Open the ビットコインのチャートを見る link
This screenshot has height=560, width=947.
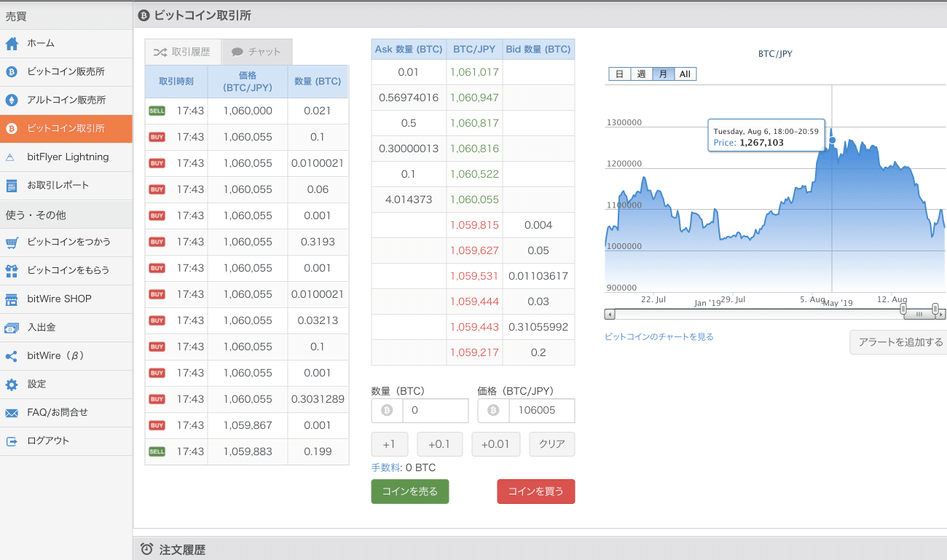[x=659, y=337]
